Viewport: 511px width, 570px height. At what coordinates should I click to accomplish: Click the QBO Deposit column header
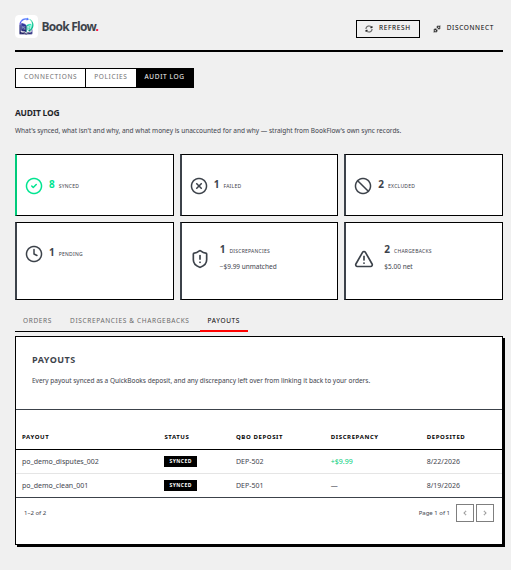click(x=259, y=437)
